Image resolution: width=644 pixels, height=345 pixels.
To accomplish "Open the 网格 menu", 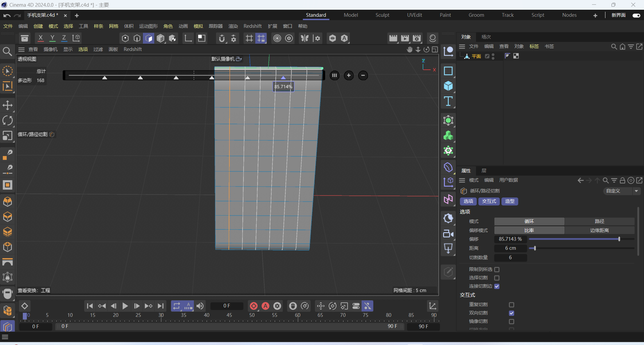I will (x=114, y=26).
